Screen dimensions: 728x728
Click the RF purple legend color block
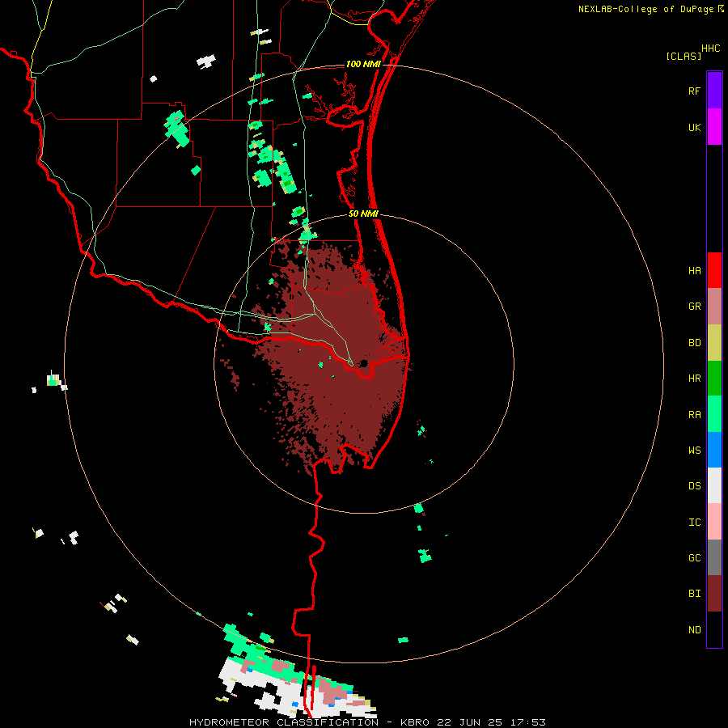(x=714, y=91)
